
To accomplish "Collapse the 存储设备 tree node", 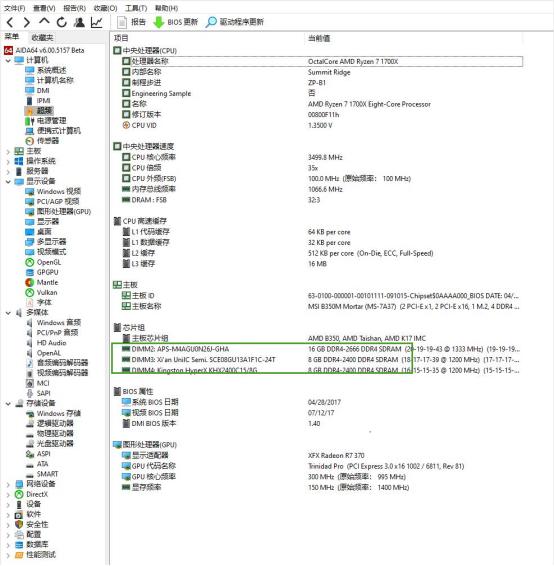I will (8, 404).
